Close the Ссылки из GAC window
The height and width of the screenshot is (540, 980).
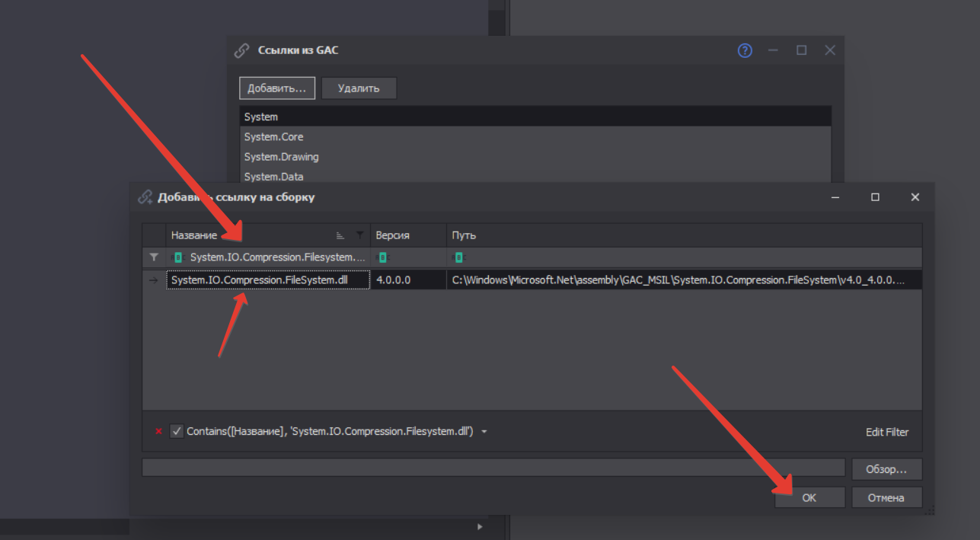click(x=830, y=50)
